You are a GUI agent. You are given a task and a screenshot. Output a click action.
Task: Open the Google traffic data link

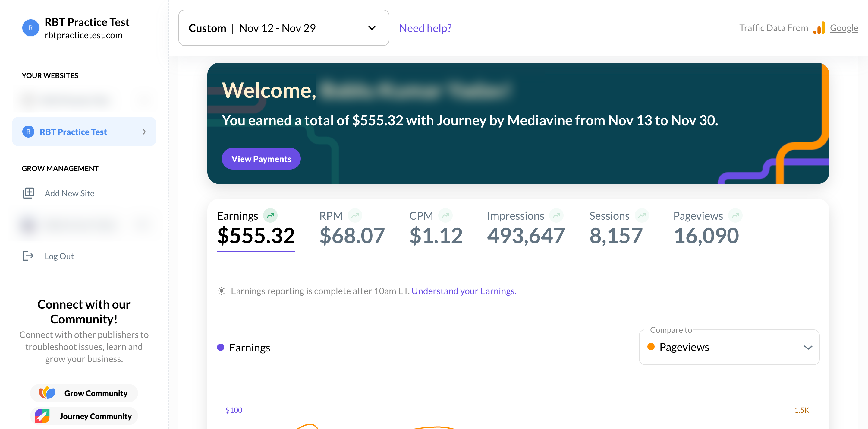click(844, 28)
